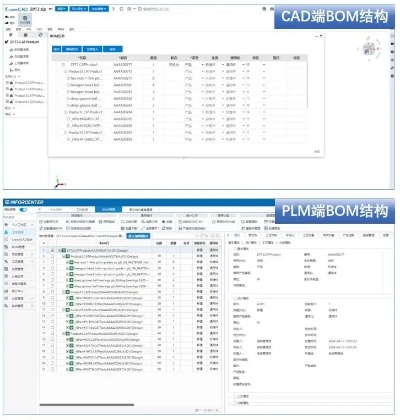Collapse PLM BOM tree row 2 Product2
Screen dimensions: 400x420
click(63, 256)
